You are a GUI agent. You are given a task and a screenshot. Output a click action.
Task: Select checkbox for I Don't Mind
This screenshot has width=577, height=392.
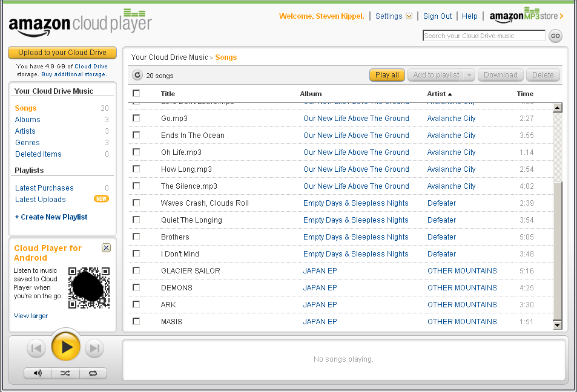pyautogui.click(x=136, y=253)
